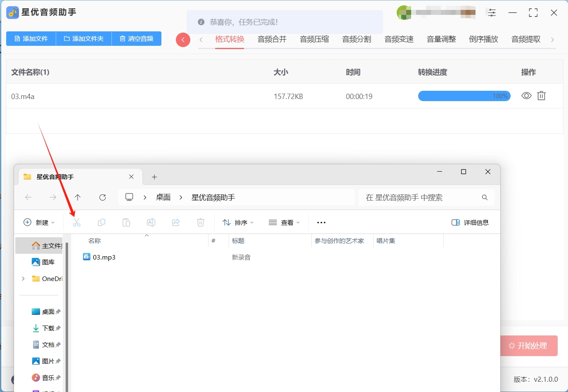Click the 添加文件夹 button
568x392 pixels.
84,39
